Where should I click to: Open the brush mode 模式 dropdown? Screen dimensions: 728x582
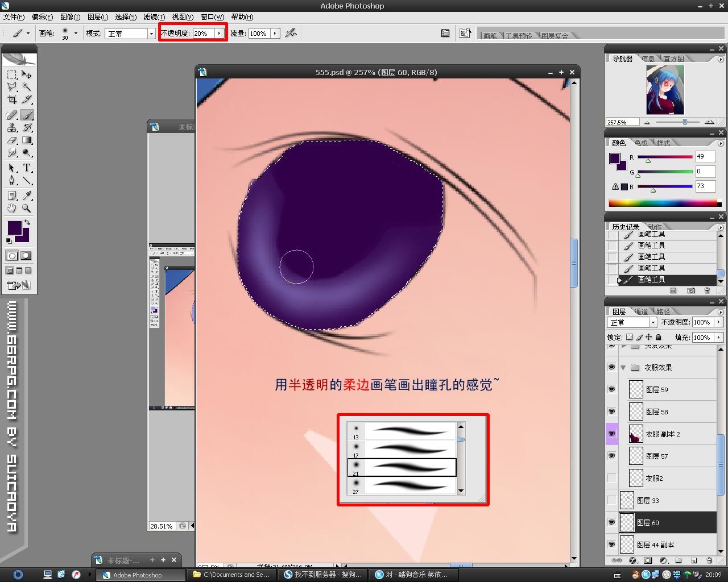[x=151, y=34]
